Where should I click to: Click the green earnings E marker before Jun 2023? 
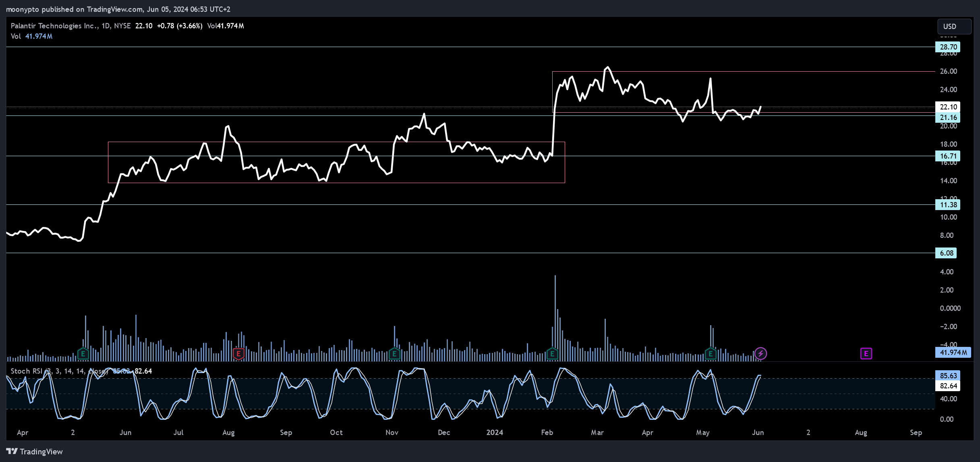[x=83, y=354]
